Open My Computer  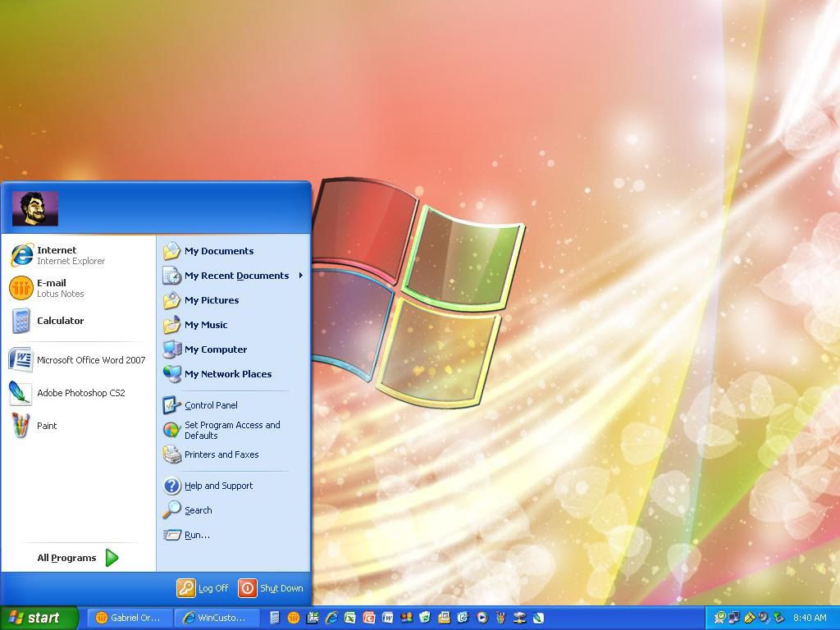[x=234, y=349]
